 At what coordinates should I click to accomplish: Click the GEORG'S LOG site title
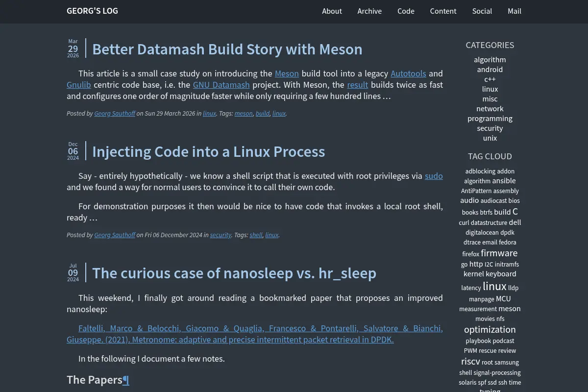click(x=92, y=11)
